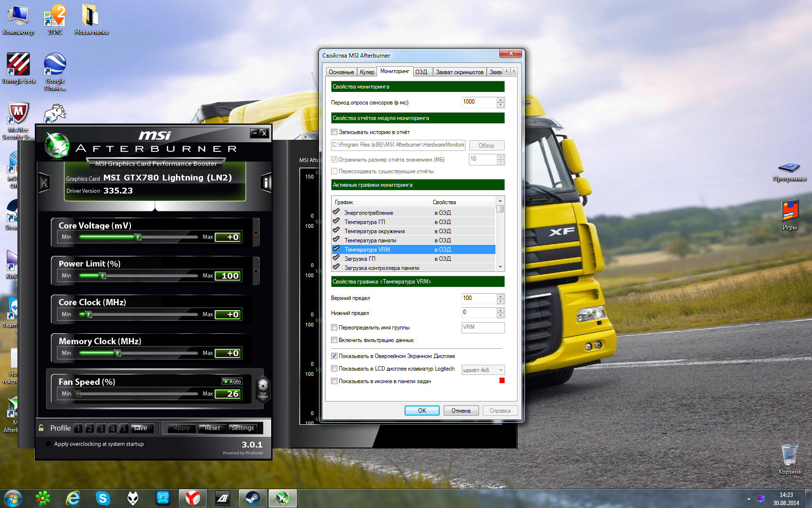Open the blue music note taskbar icon
The image size is (812, 508).
click(x=163, y=498)
